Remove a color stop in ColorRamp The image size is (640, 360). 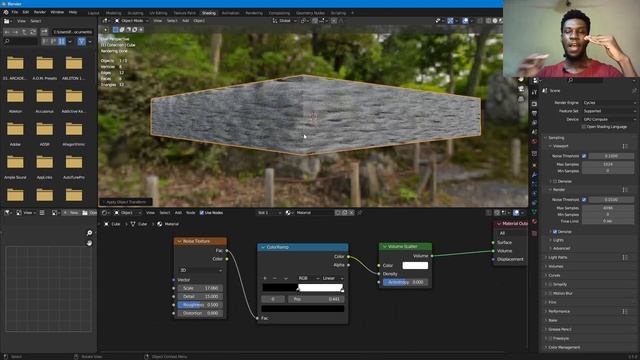point(274,278)
